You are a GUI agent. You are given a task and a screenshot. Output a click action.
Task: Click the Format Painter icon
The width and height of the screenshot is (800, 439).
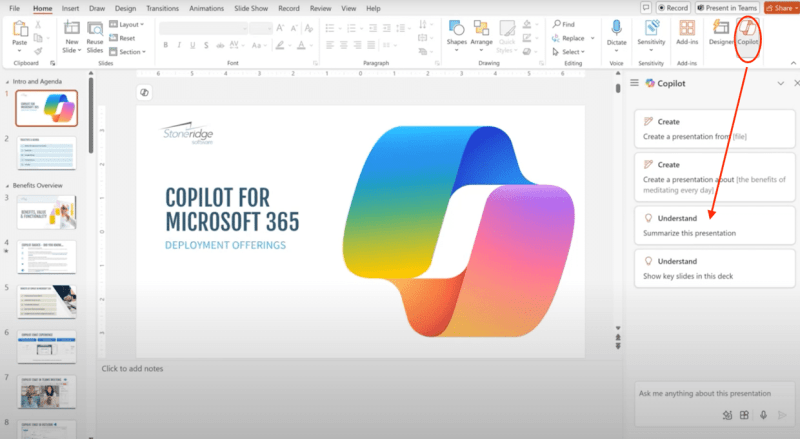tap(38, 51)
